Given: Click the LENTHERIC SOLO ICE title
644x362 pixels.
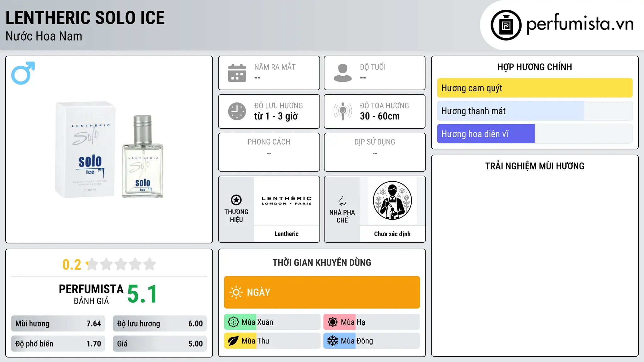Looking at the screenshot, I should point(85,18).
